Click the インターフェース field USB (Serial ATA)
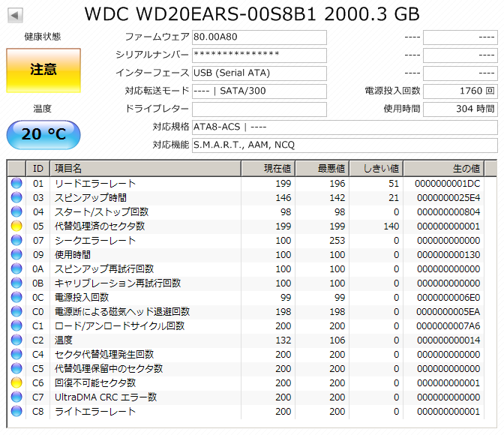The height and width of the screenshot is (435, 504). pyautogui.click(x=259, y=73)
